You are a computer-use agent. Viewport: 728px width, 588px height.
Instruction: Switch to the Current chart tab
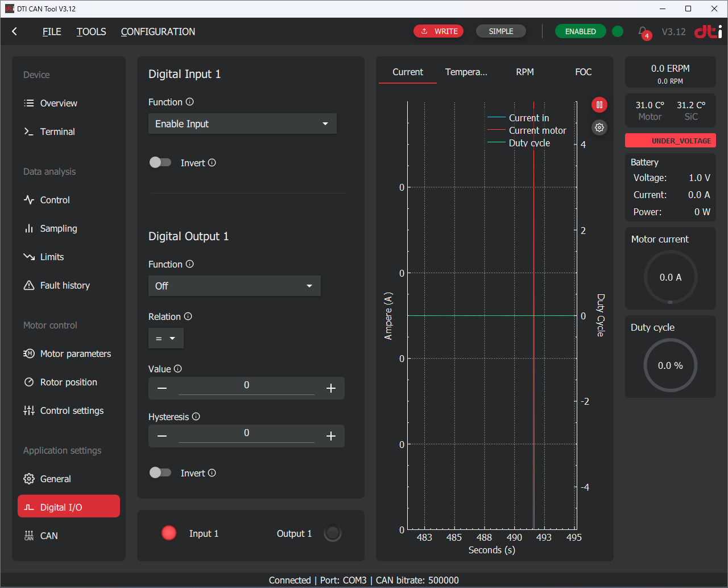tap(408, 72)
